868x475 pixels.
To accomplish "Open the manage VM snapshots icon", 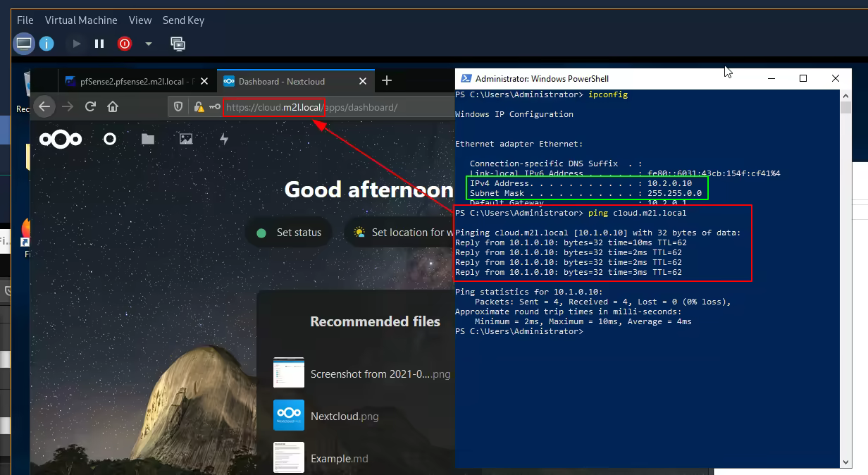I will pos(178,44).
